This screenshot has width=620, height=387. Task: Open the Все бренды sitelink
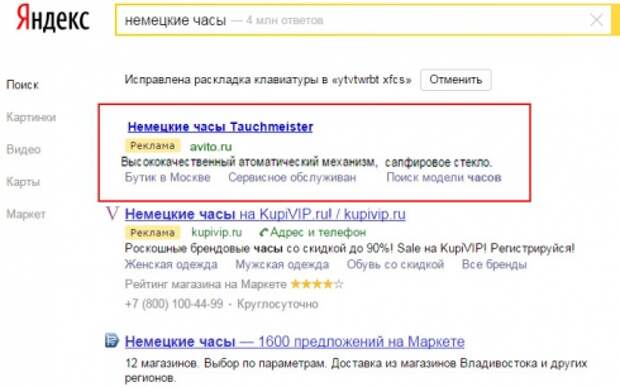[x=494, y=264]
